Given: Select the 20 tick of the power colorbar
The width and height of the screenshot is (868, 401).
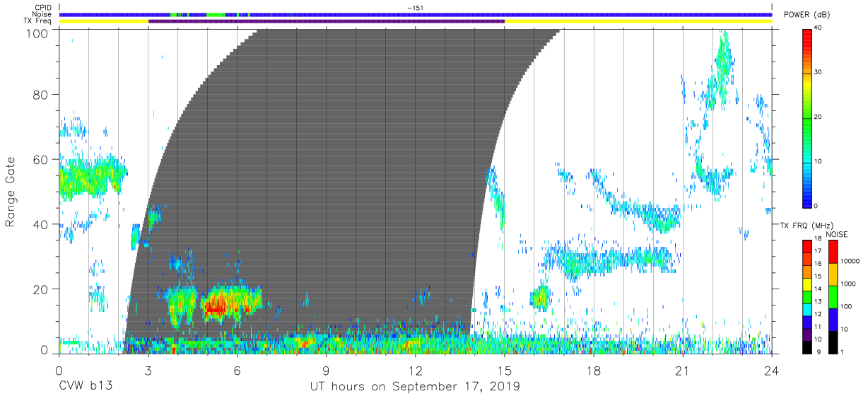Looking at the screenshot, I should pos(818,117).
